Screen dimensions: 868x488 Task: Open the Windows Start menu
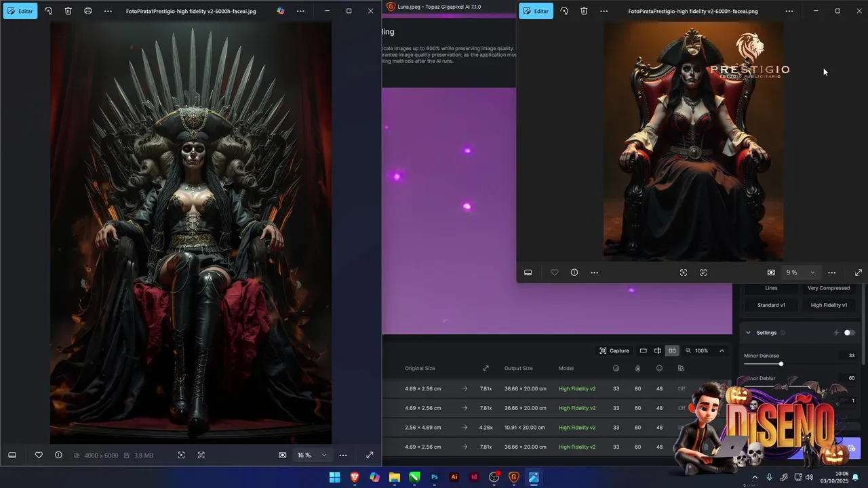point(334,477)
